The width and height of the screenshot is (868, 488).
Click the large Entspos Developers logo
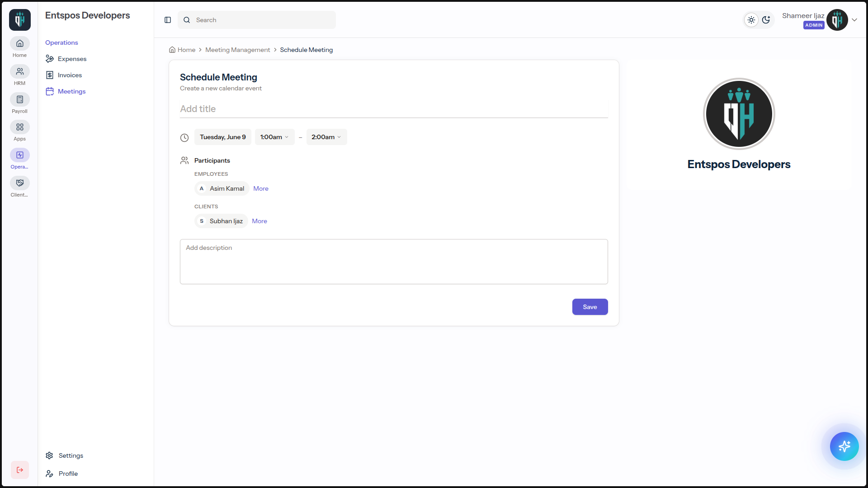click(x=739, y=114)
